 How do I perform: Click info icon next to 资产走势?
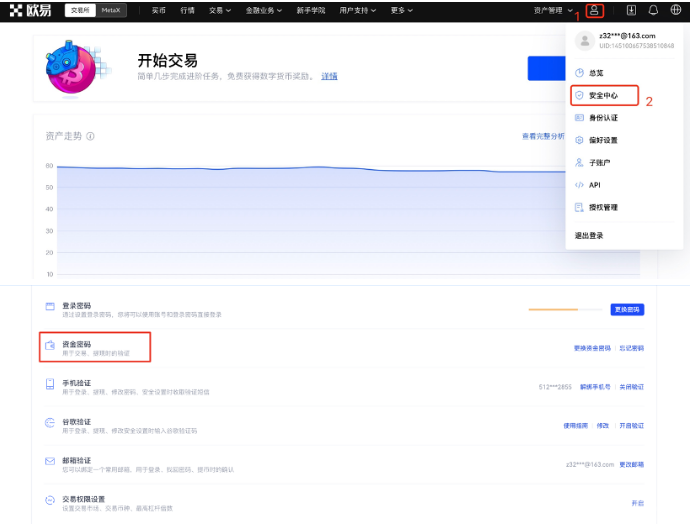tap(90, 136)
